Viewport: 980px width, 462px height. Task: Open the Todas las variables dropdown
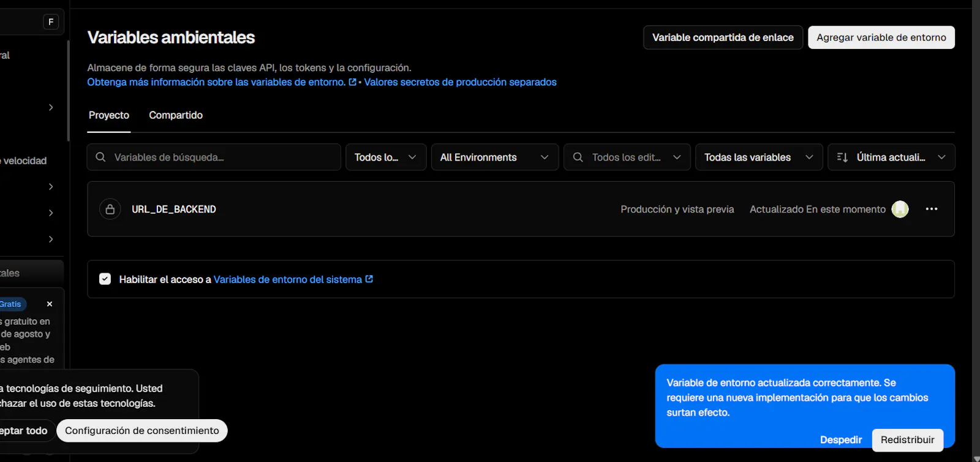pyautogui.click(x=759, y=157)
